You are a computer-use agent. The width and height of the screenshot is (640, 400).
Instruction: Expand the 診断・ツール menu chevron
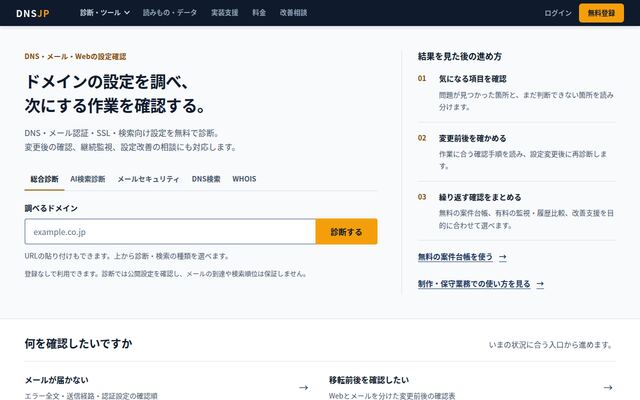click(127, 13)
